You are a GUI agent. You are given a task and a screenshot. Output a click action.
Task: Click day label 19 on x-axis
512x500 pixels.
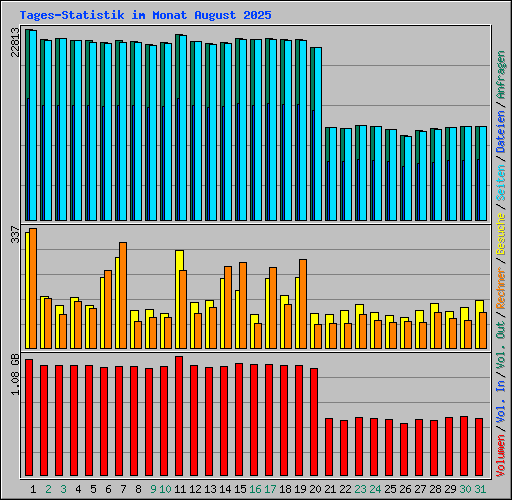tap(300, 489)
